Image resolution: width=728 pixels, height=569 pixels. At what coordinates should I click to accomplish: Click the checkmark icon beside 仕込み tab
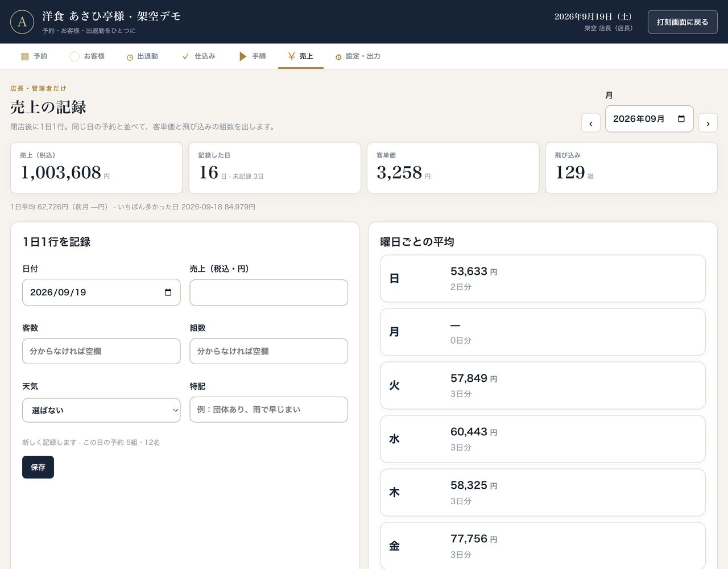[185, 56]
